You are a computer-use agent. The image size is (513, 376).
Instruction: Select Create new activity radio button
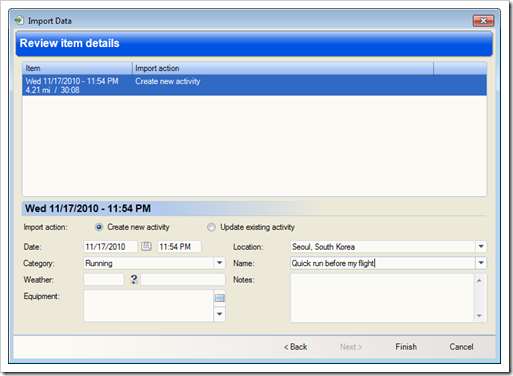click(99, 227)
